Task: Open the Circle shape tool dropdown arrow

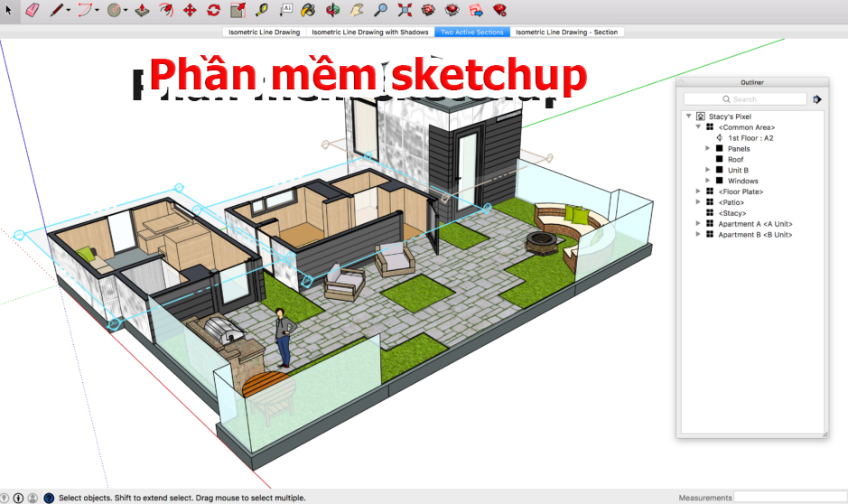Action: coord(126,10)
